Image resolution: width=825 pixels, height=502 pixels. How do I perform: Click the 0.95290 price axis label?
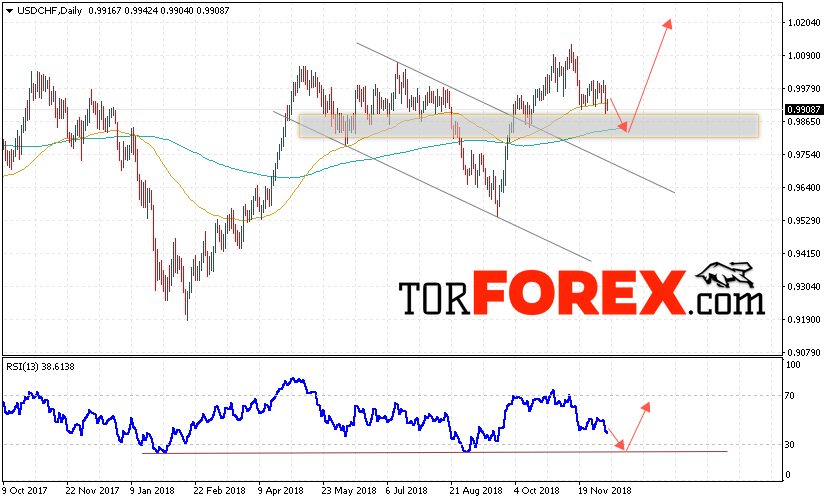(804, 220)
